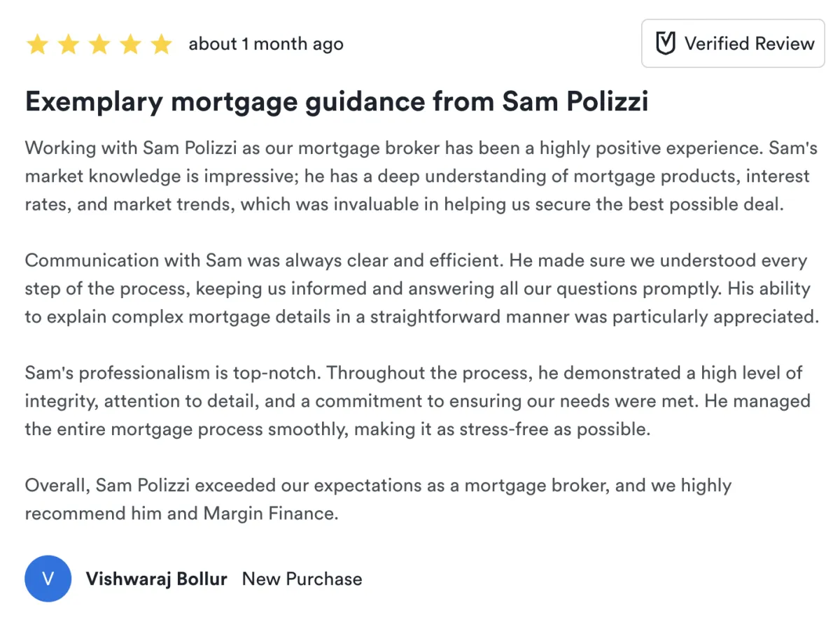Click reviewer name Vishwaraj Bollur

coord(156,579)
